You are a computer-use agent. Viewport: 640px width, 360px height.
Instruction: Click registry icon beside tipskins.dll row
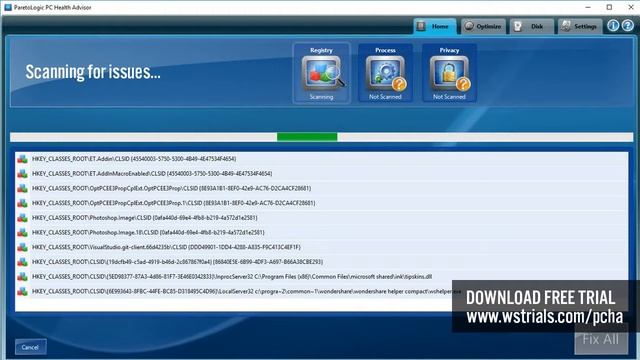tap(22, 276)
